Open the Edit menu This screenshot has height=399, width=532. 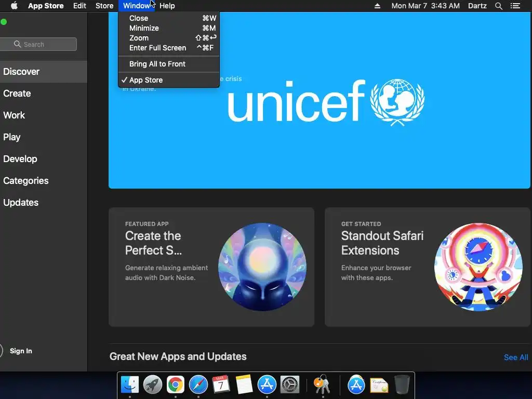pyautogui.click(x=79, y=6)
